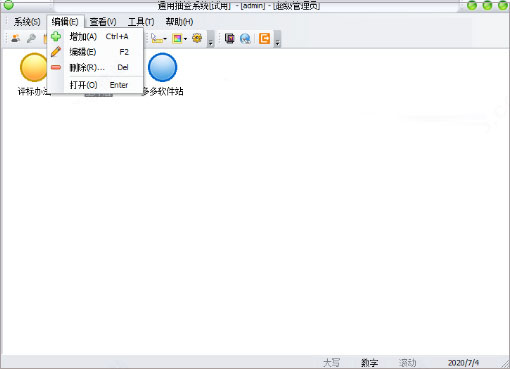Click the 2020/7/4 date in status bar
Image resolution: width=510 pixels, height=369 pixels.
pos(463,362)
